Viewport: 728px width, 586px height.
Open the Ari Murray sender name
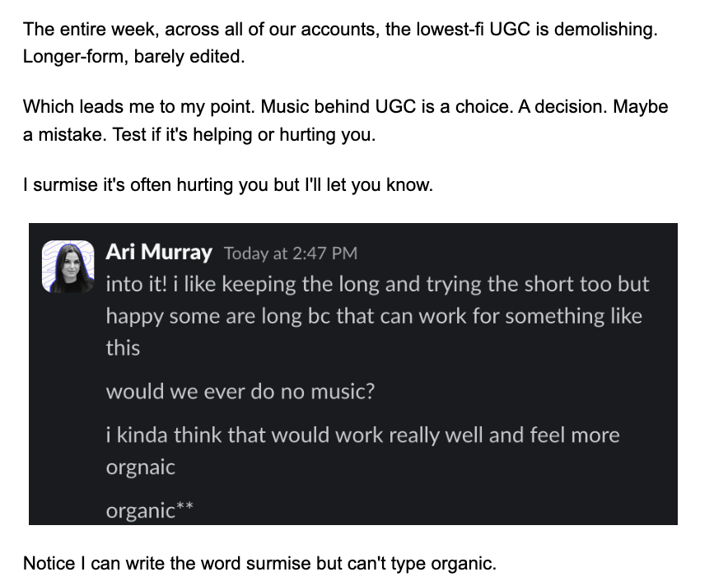(159, 253)
